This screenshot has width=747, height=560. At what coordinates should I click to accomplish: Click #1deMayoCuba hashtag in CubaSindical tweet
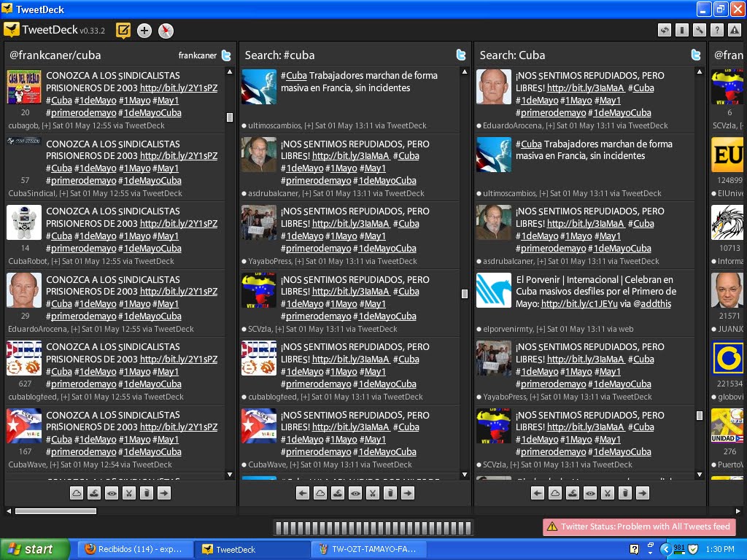tap(150, 181)
